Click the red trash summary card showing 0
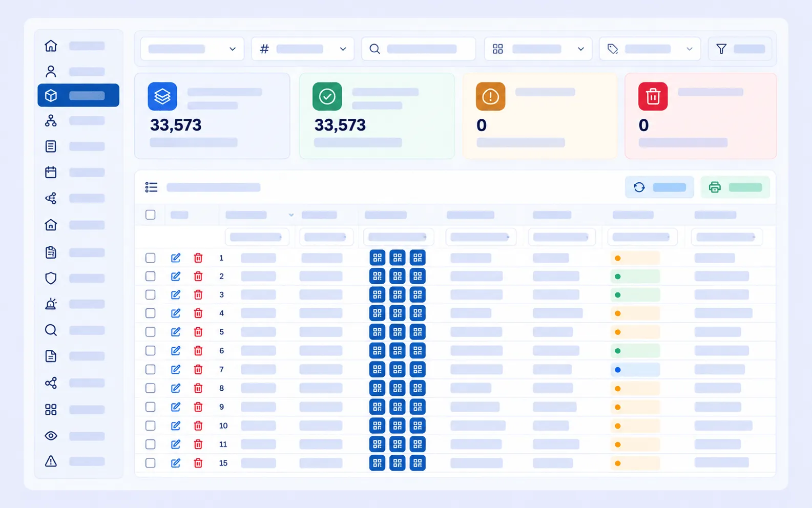Screen dimensions: 812x508 700,116
